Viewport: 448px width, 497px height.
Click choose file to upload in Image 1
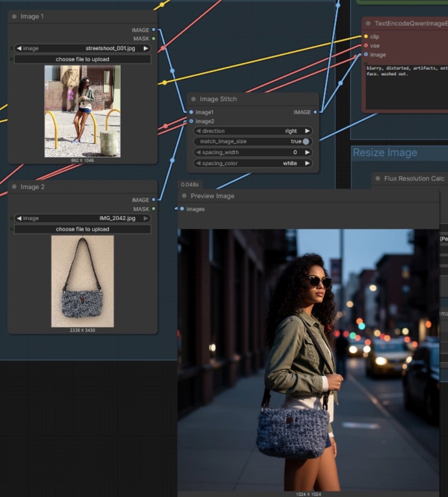[82, 59]
